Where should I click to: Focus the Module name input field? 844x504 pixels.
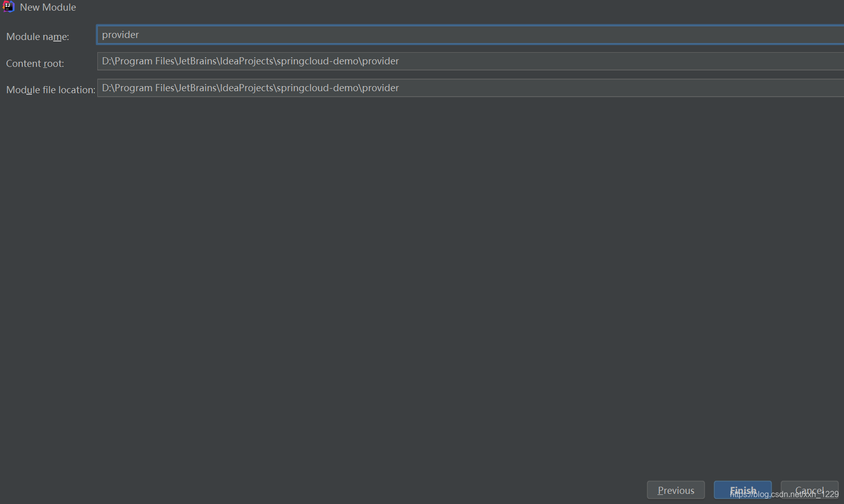click(x=470, y=34)
